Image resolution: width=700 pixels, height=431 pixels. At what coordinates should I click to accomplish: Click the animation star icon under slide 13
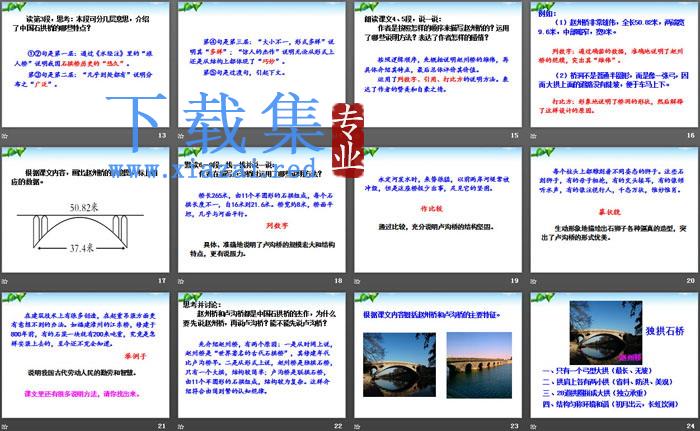(x=4, y=135)
